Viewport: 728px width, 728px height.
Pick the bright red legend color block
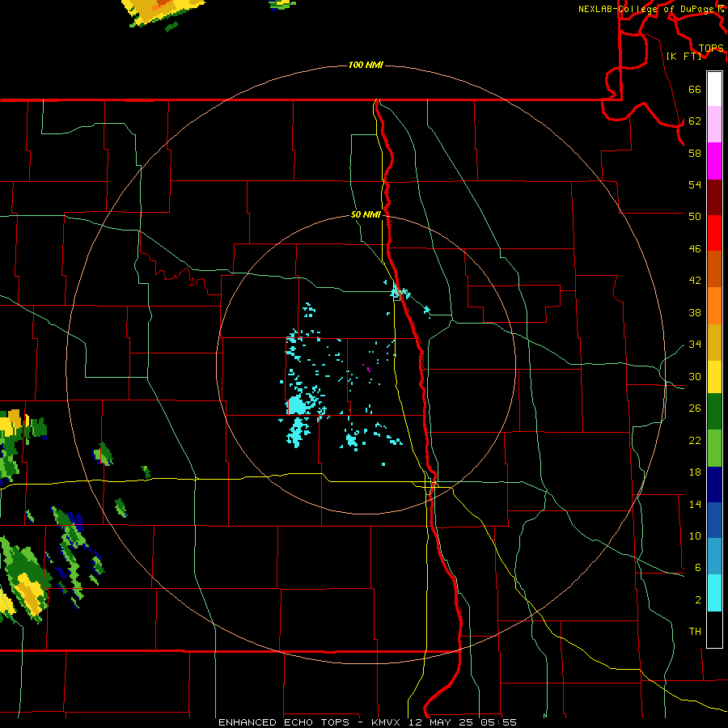(x=714, y=233)
